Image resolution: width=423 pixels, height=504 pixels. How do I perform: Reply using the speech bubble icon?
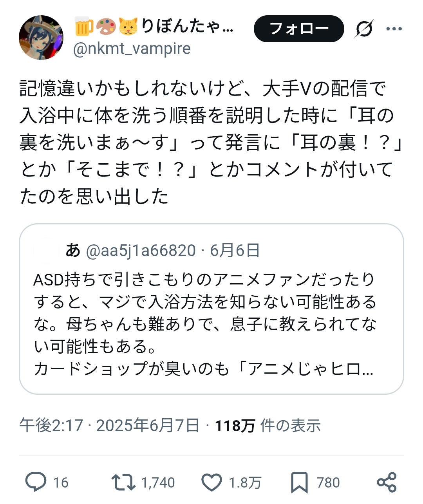[x=36, y=482]
